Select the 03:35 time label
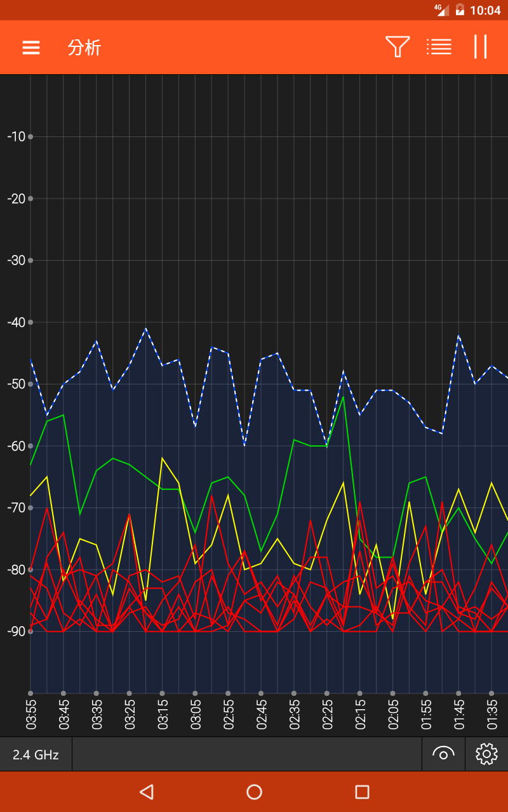Viewport: 508px width, 812px height. [97, 714]
